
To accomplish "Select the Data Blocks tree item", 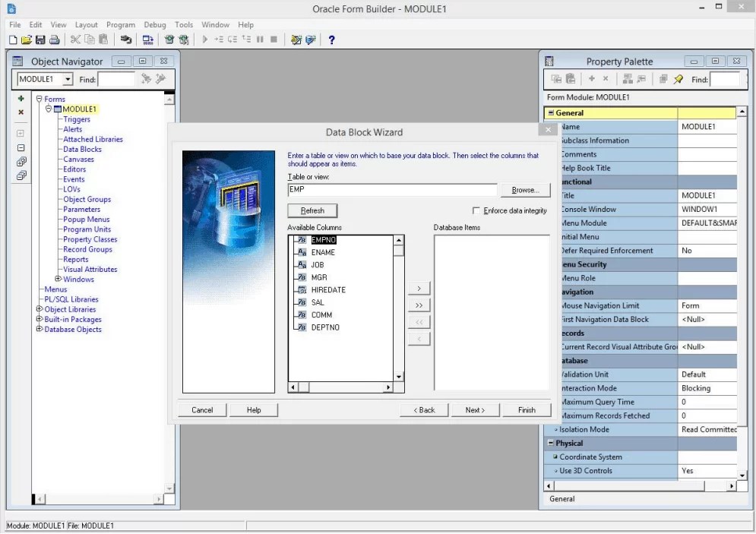I will (x=82, y=149).
